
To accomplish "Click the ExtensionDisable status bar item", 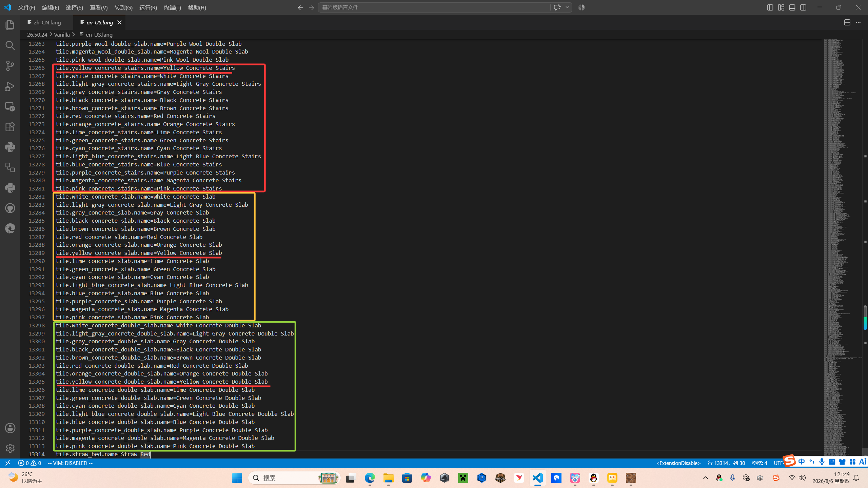I will coord(678,463).
